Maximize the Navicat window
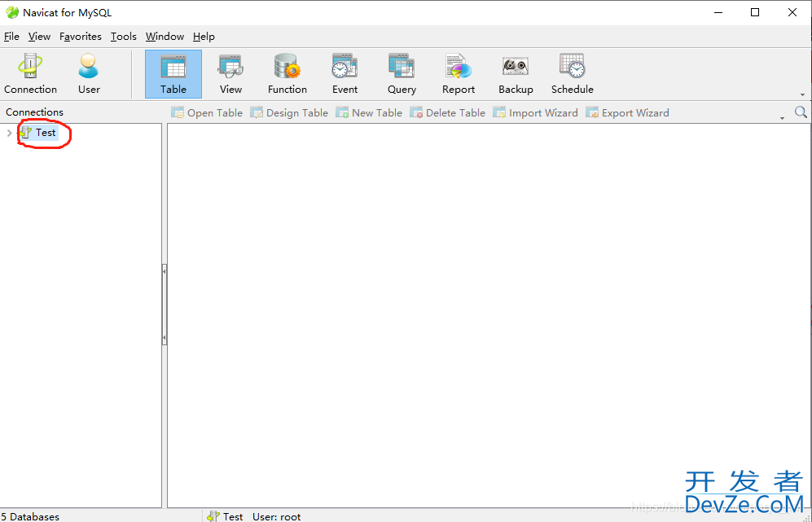This screenshot has width=812, height=522. pyautogui.click(x=755, y=12)
